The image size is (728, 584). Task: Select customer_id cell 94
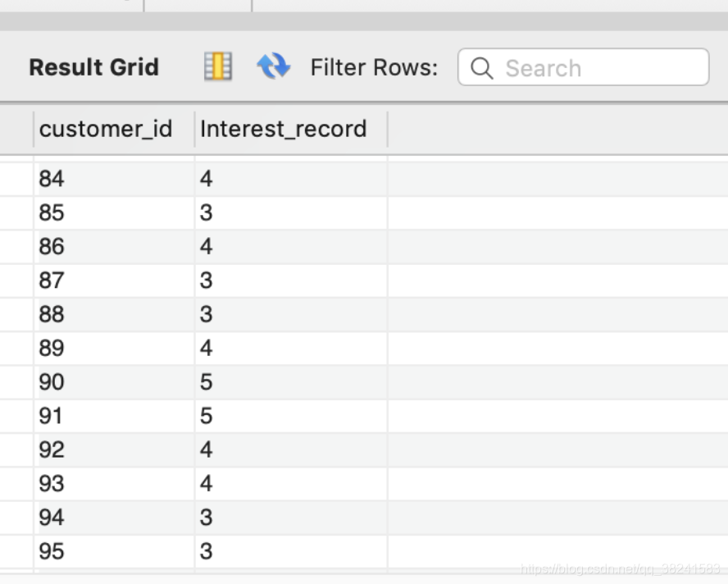114,518
